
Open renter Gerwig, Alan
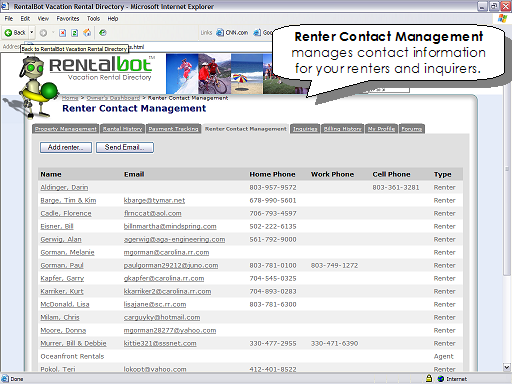coord(61,239)
